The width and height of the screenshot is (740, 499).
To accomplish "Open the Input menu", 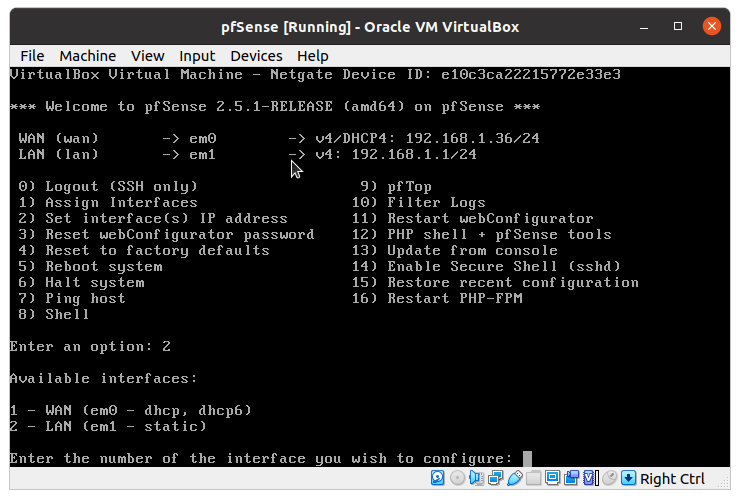I will [197, 56].
